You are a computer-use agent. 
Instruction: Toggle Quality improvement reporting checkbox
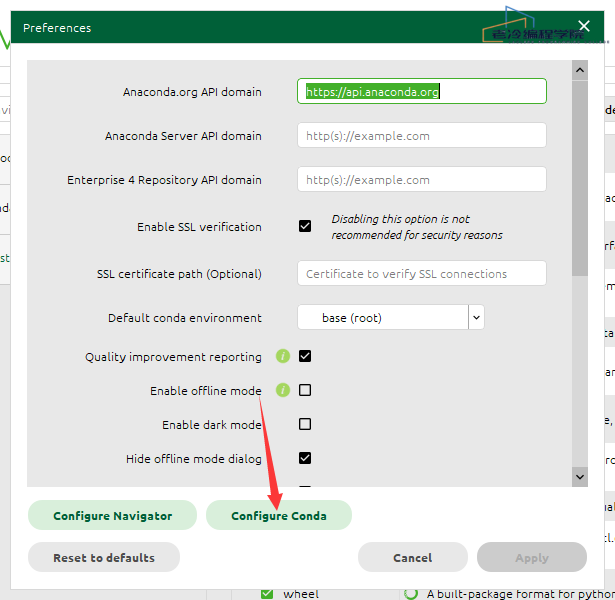tap(305, 356)
